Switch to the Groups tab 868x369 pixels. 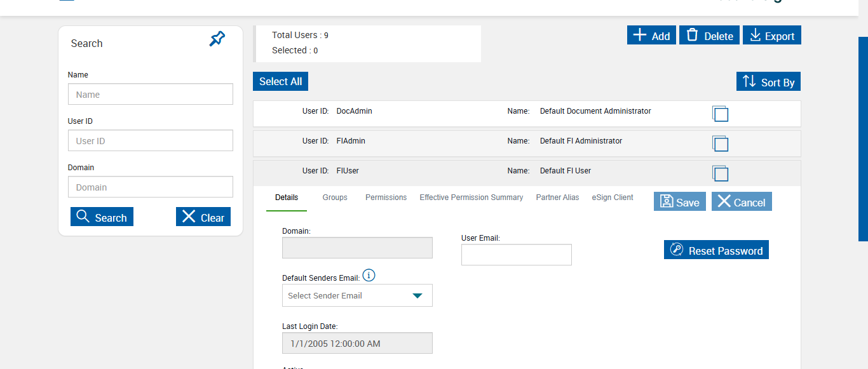(335, 198)
